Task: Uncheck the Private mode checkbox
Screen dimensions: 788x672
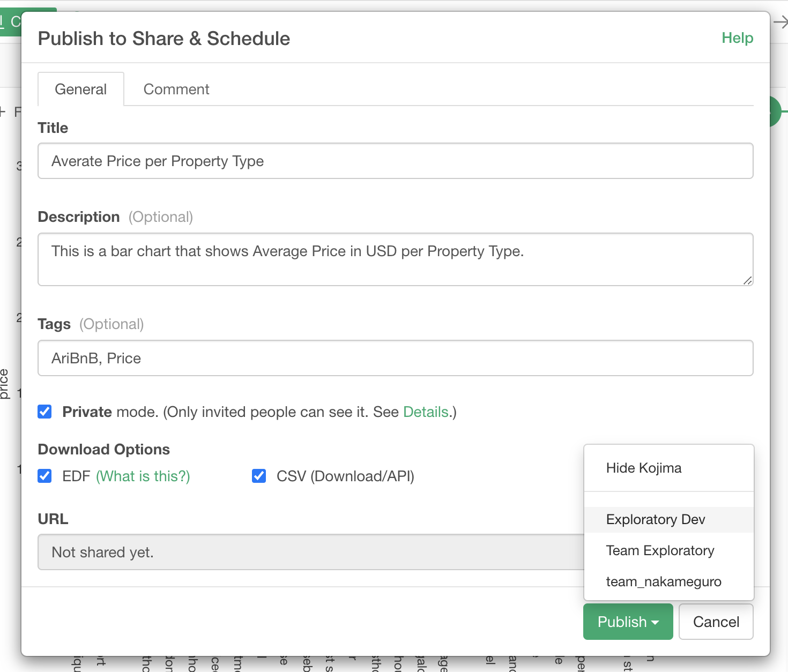Action: (x=45, y=412)
